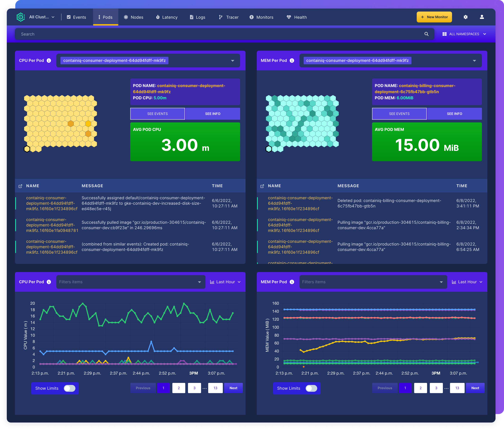Open external link icon in MEM events table
The image size is (504, 430).
coord(262,186)
